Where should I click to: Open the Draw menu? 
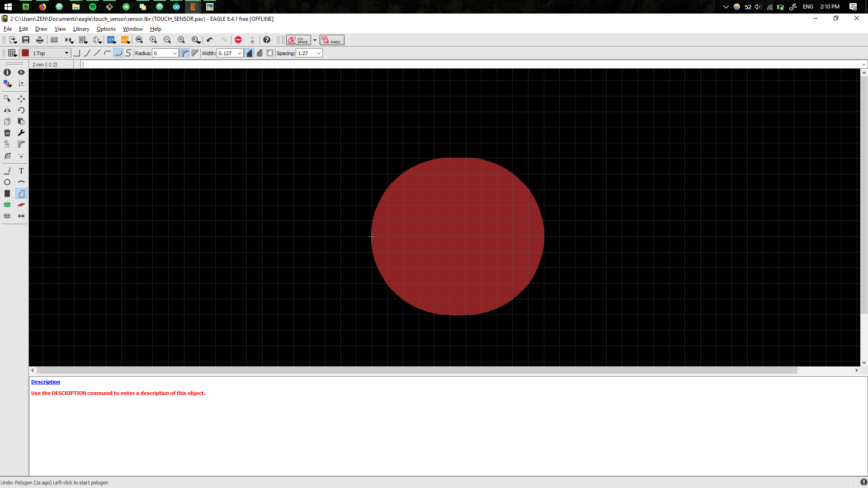41,29
